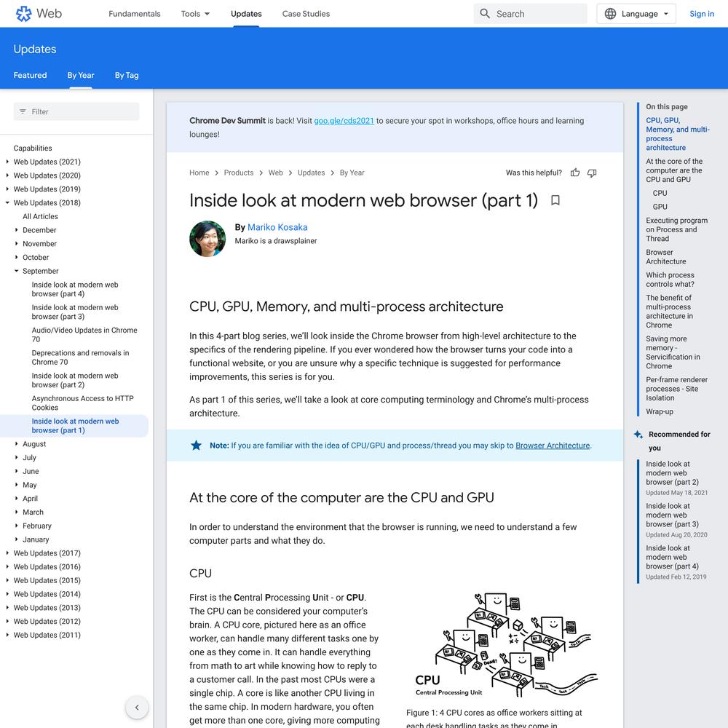The height and width of the screenshot is (728, 728).
Task: Open Audio/Video Updates in Chrome 70
Action: 84,335
